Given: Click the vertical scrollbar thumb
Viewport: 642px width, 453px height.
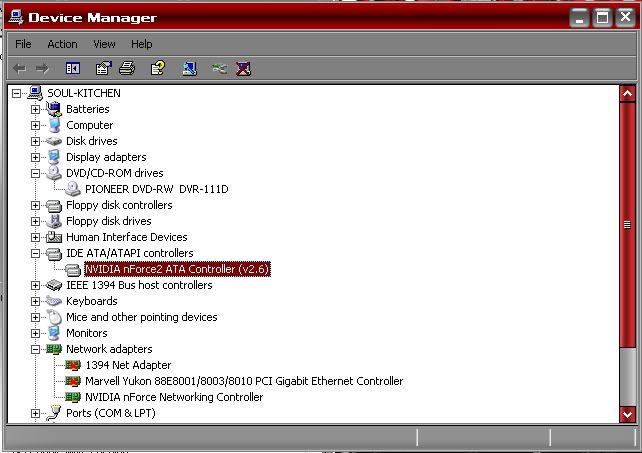Looking at the screenshot, I should pyautogui.click(x=627, y=224).
